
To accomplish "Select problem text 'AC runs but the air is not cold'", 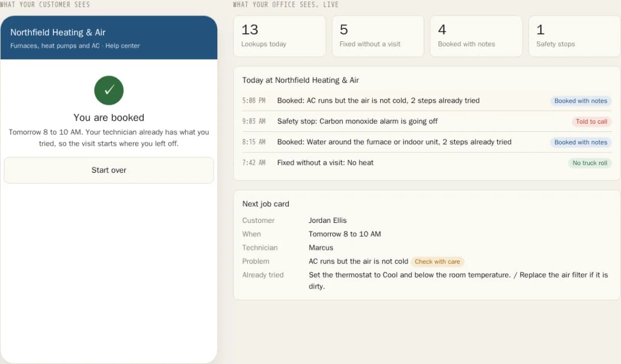I will [359, 261].
